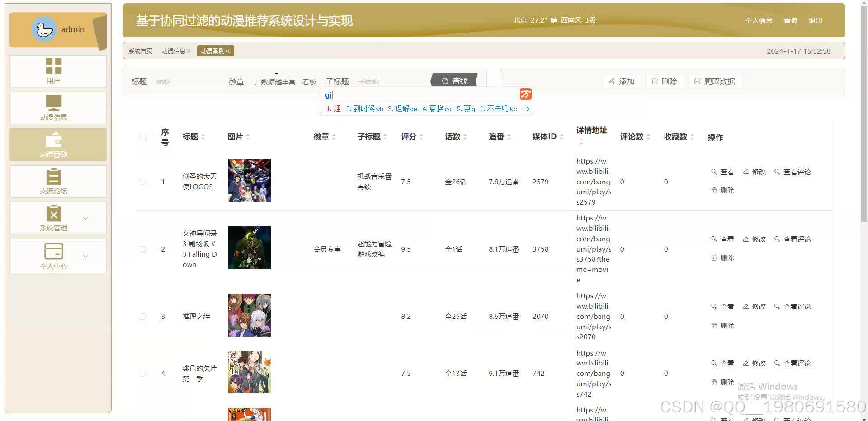Screen dimensions: 868x421
Task: Expand the 个人中心 menu chevron
Action: tap(85, 256)
